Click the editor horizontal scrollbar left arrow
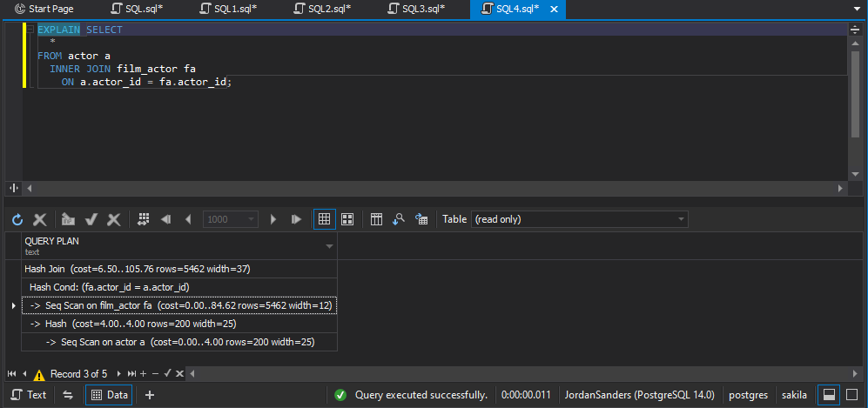Screen dimensions: 868x408 click(29, 189)
